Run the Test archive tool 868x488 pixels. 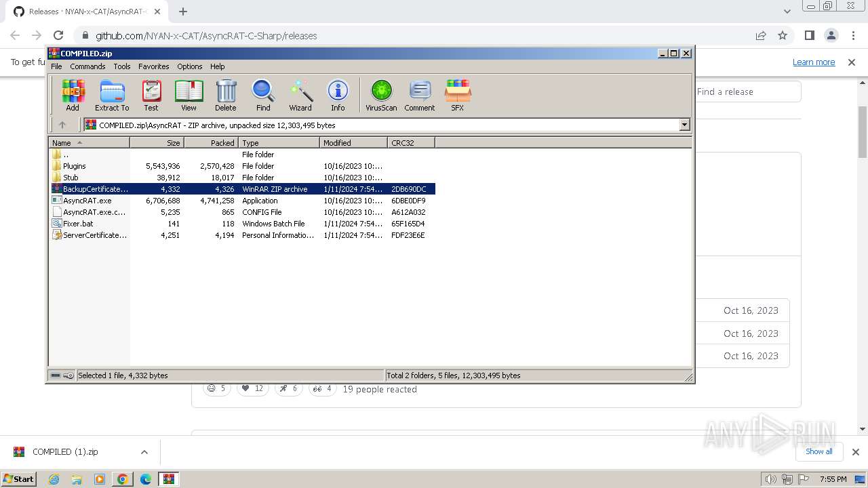pos(151,95)
